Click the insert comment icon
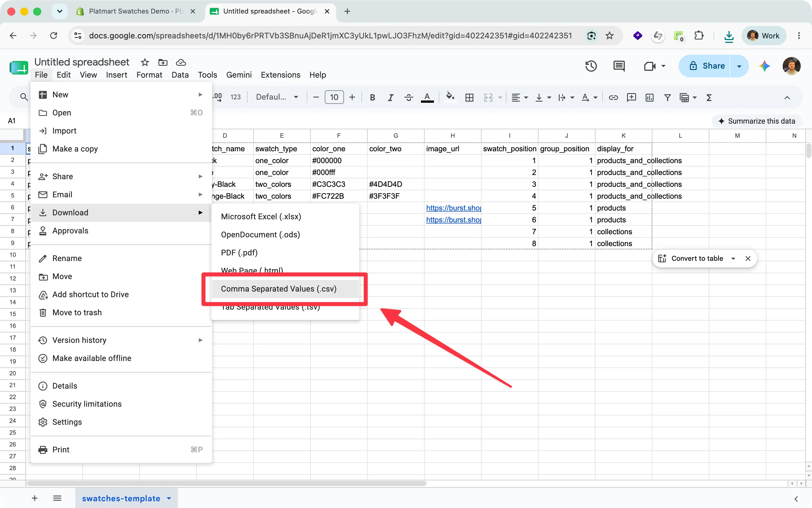The height and width of the screenshot is (508, 812). tap(631, 97)
